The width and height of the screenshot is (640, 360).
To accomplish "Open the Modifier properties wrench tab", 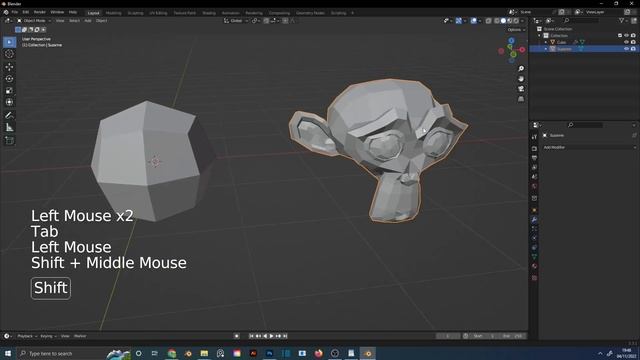I will (534, 220).
